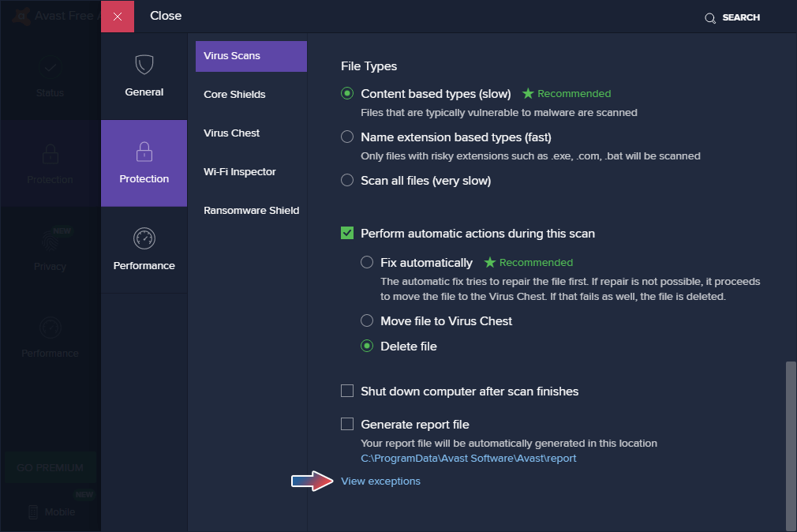This screenshot has height=532, width=797.
Task: Open Ransomware Shield settings
Action: [x=251, y=211]
